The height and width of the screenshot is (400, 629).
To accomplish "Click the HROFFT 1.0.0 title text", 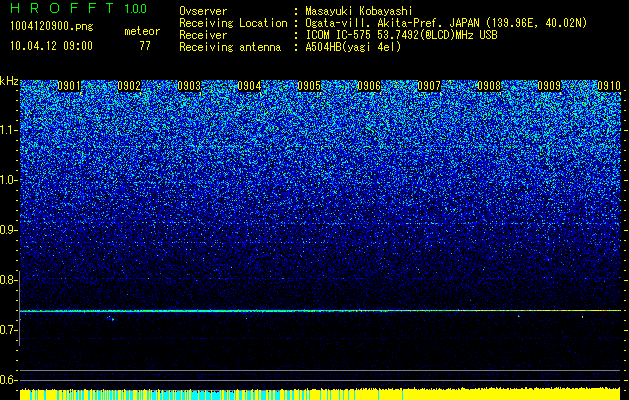I will tap(78, 8).
